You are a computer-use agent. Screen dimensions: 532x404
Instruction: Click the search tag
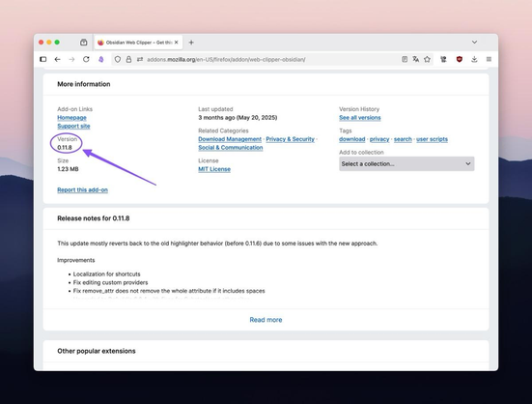coord(403,139)
